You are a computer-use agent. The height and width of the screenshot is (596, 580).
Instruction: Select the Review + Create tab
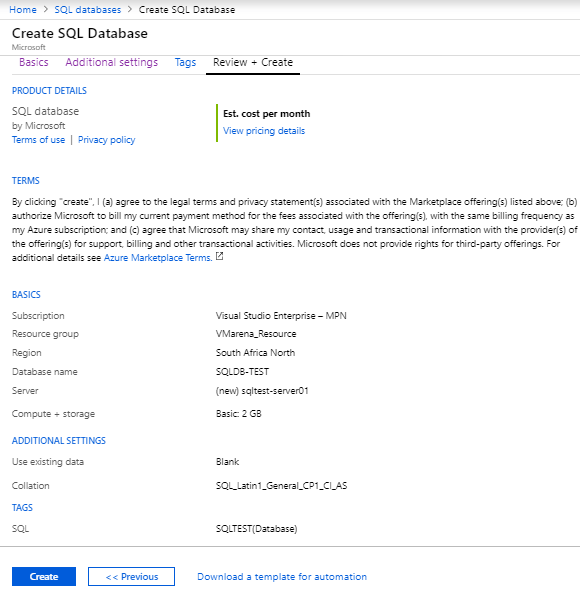point(253,62)
